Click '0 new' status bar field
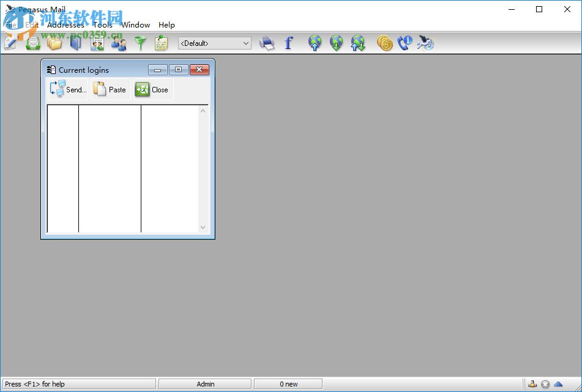 coord(288,384)
